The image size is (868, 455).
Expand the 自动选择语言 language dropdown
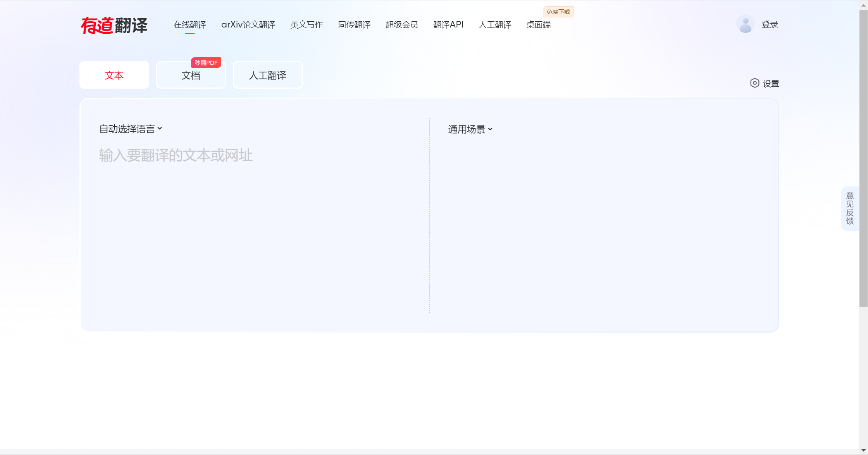(x=130, y=129)
